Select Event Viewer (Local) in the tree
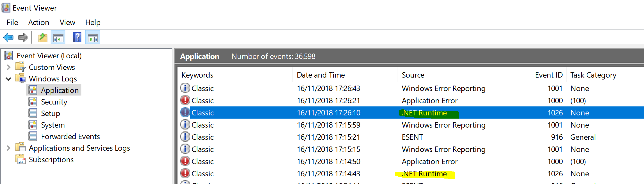Image resolution: width=644 pixels, height=184 pixels. 49,56
